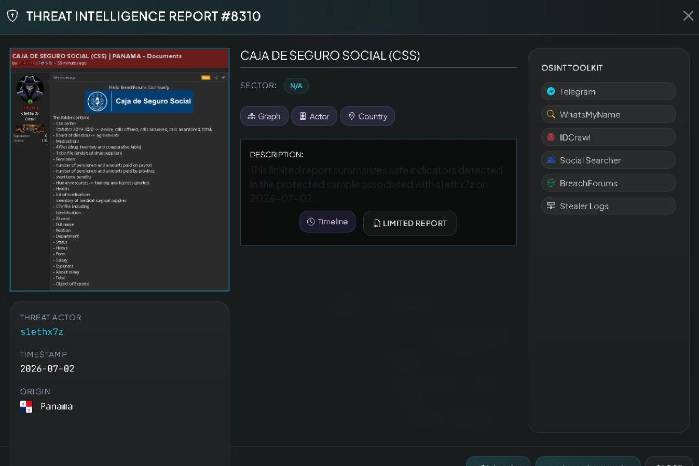Click the LIMITED REPORT button
The width and height of the screenshot is (699, 466).
point(410,223)
